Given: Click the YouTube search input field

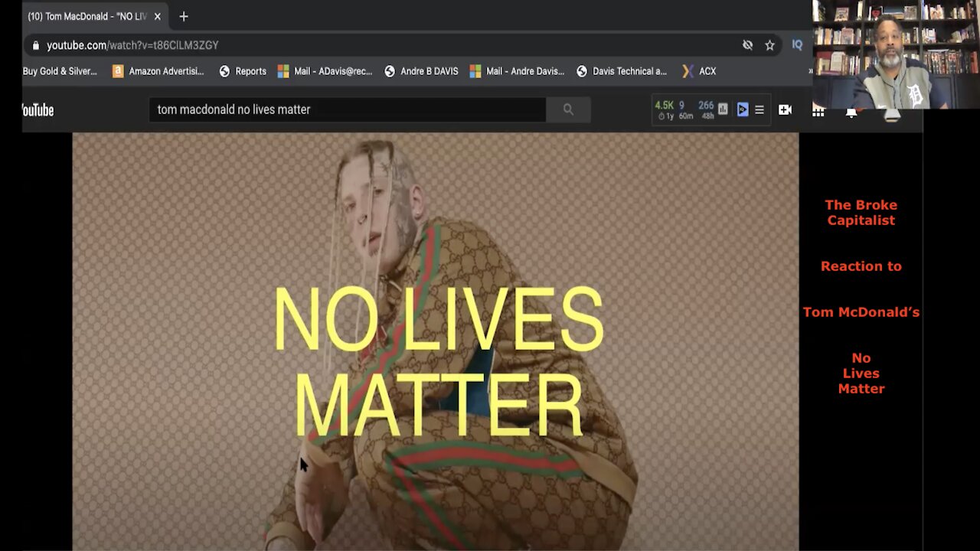Looking at the screenshot, I should click(x=348, y=109).
